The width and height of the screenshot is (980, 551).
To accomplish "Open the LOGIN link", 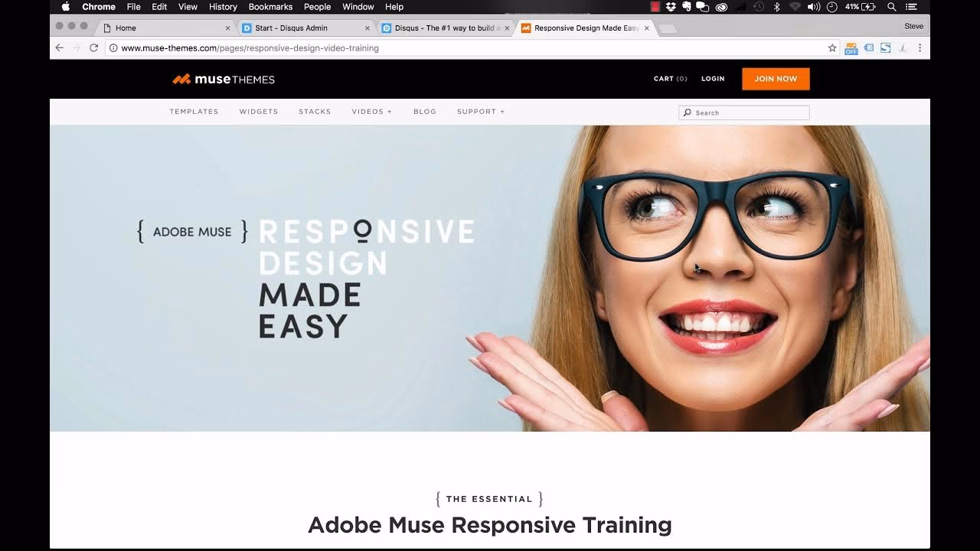I will (712, 79).
